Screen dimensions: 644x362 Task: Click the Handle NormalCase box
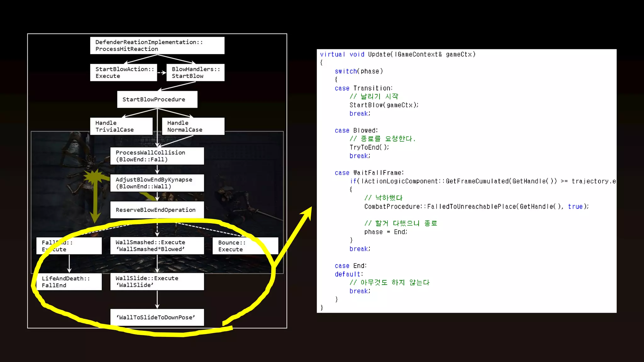coord(193,126)
